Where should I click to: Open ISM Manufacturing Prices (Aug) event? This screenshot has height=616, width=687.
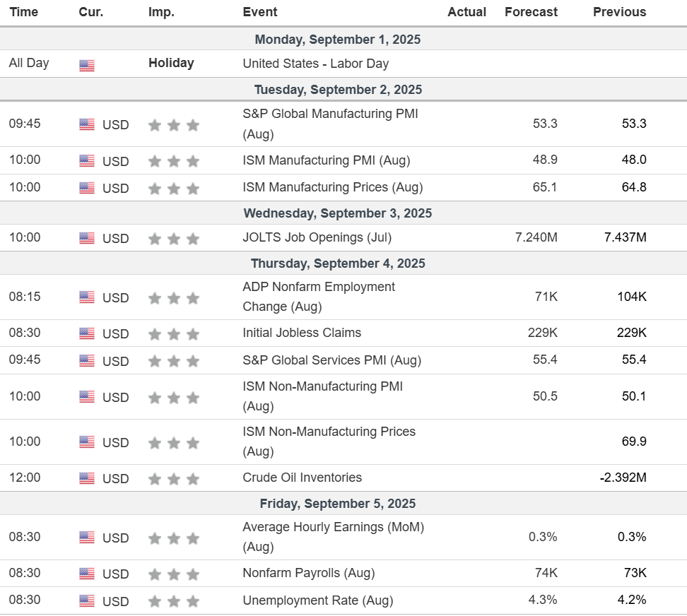click(x=333, y=187)
